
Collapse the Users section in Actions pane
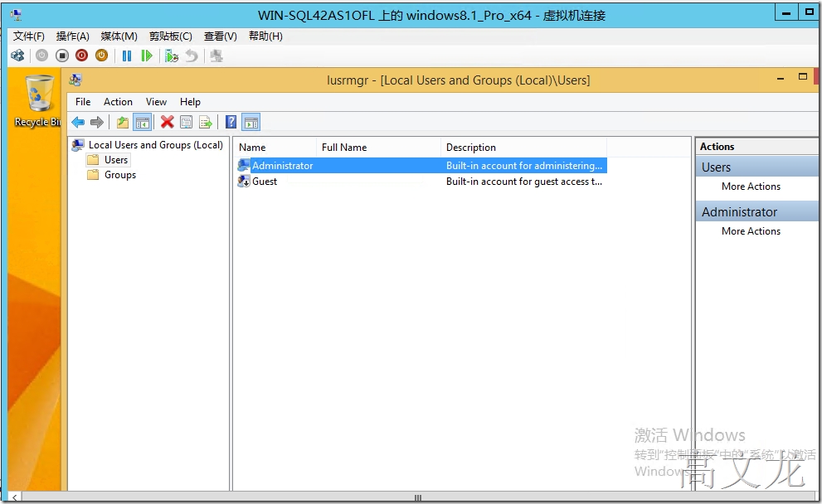(757, 167)
